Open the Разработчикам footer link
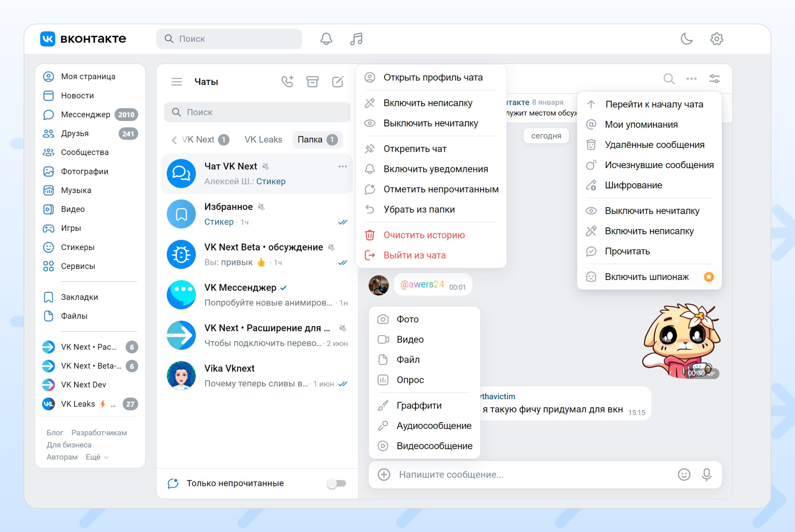The image size is (795, 532). 99,433
